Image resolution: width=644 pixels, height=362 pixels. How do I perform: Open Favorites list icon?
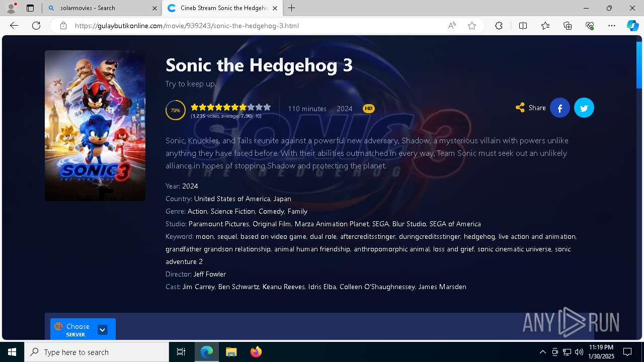[545, 26]
